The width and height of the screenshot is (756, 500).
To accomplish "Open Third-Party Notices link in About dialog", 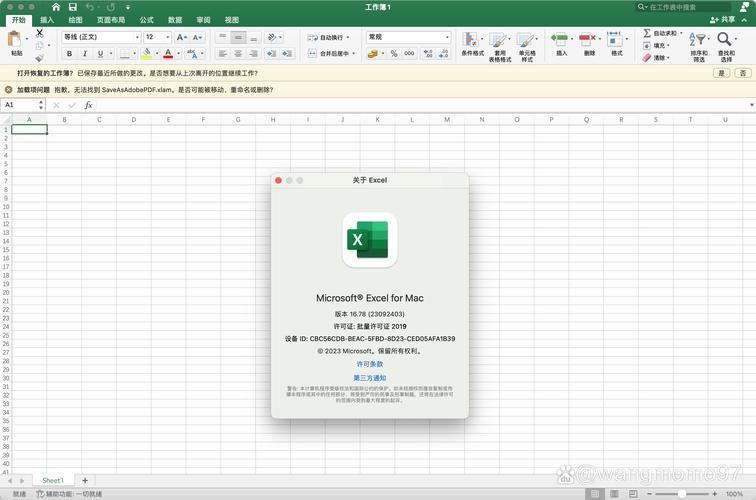I will tap(370, 378).
